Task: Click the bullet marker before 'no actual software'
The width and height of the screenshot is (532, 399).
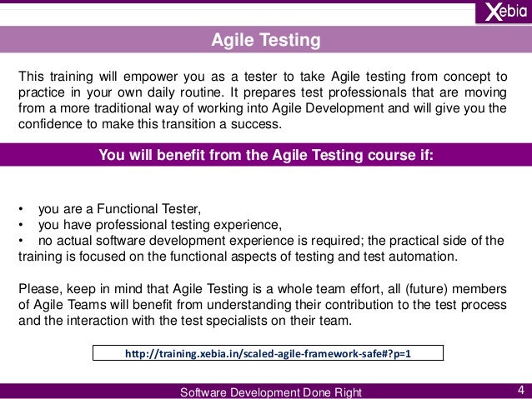Action: coord(21,241)
